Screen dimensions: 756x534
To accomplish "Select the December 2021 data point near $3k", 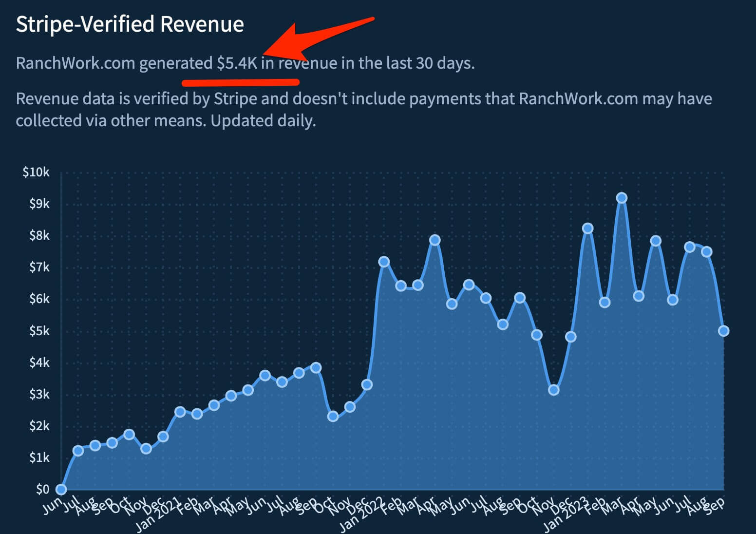I will 367,384.
